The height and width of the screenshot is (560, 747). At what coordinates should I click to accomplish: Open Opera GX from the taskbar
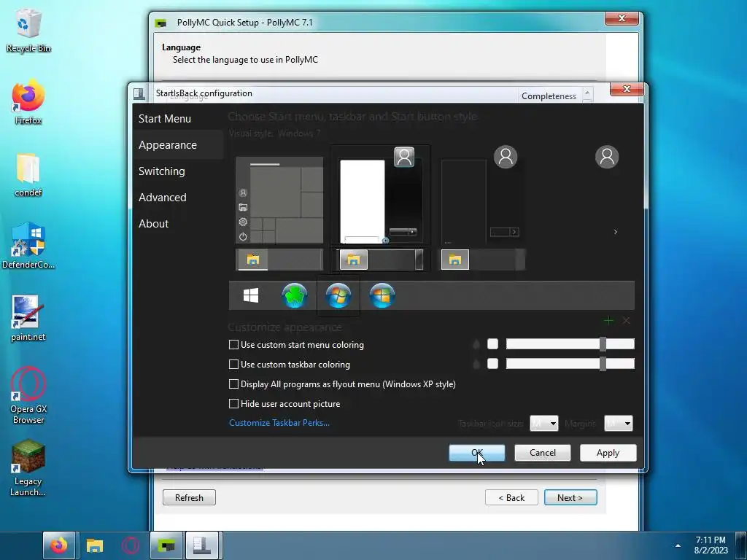tap(131, 545)
